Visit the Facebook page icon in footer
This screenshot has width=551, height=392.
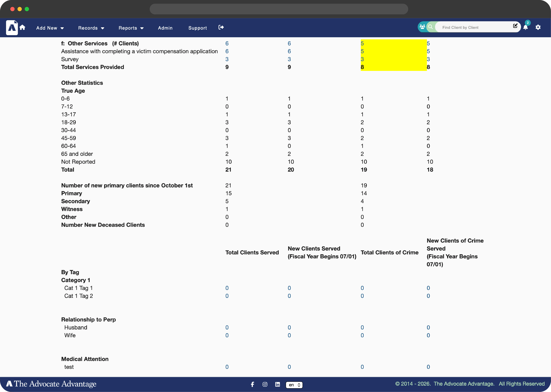click(252, 384)
